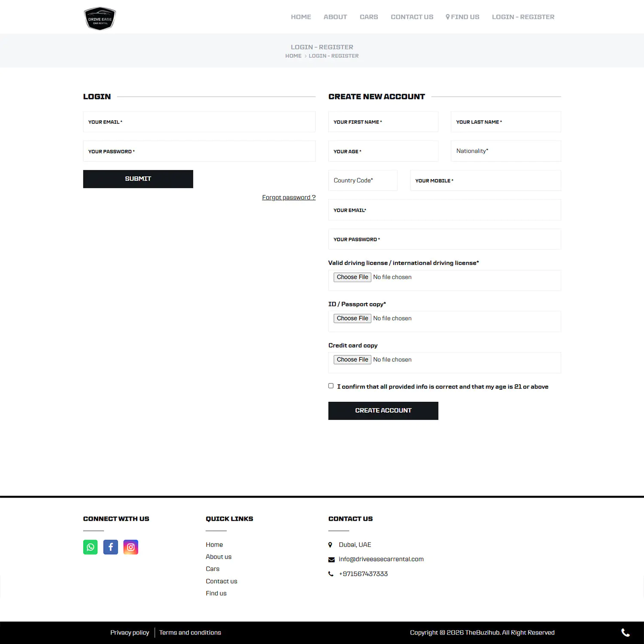
Task: Click the location pin beside Dubai, UAE
Action: [x=330, y=545]
